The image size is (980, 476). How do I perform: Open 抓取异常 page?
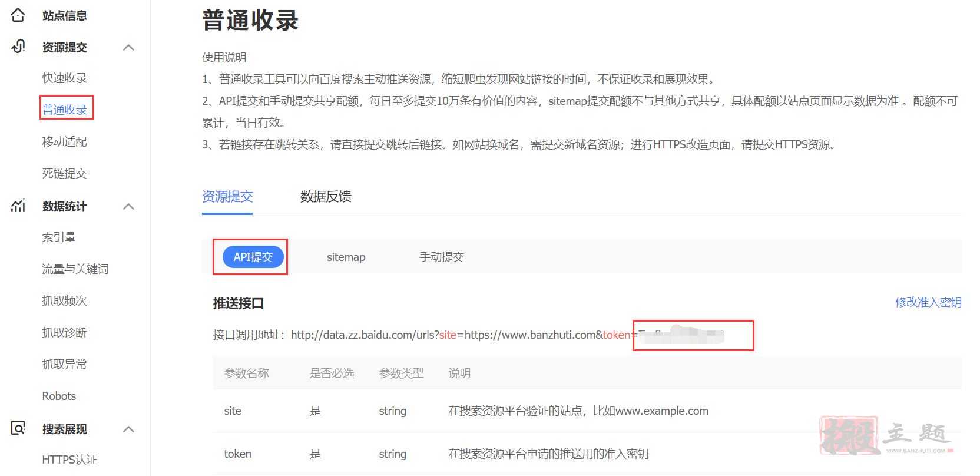point(64,364)
